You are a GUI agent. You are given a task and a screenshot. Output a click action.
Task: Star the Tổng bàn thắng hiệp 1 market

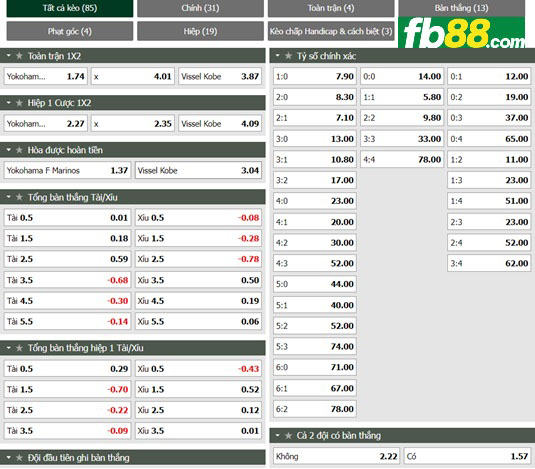(x=19, y=348)
